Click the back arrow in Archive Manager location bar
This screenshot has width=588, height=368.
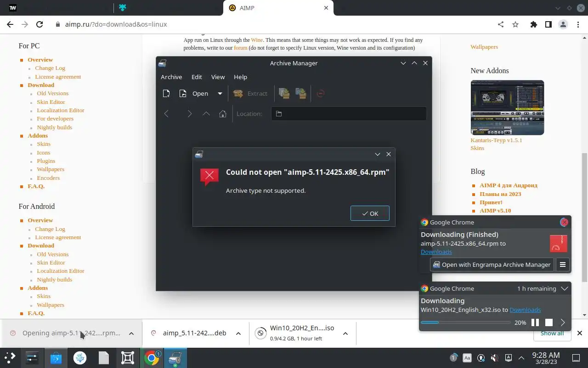pos(167,114)
